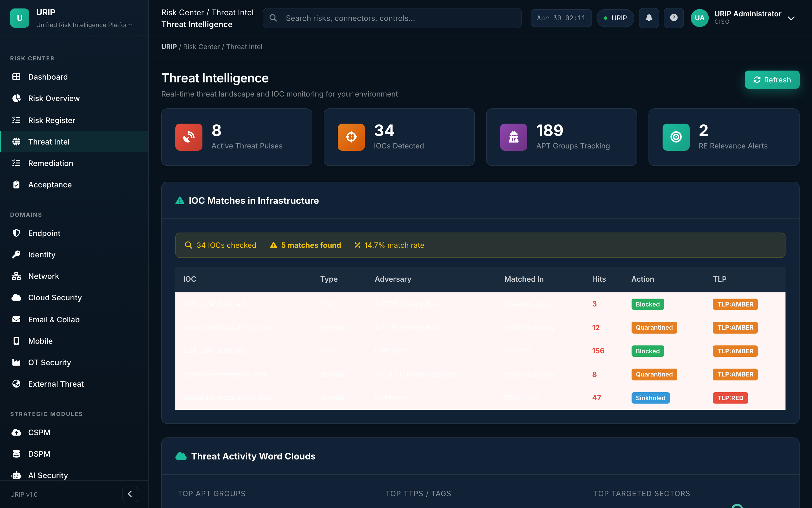Viewport: 812px width, 508px height.
Task: Click the 156 hits value
Action: coord(598,351)
